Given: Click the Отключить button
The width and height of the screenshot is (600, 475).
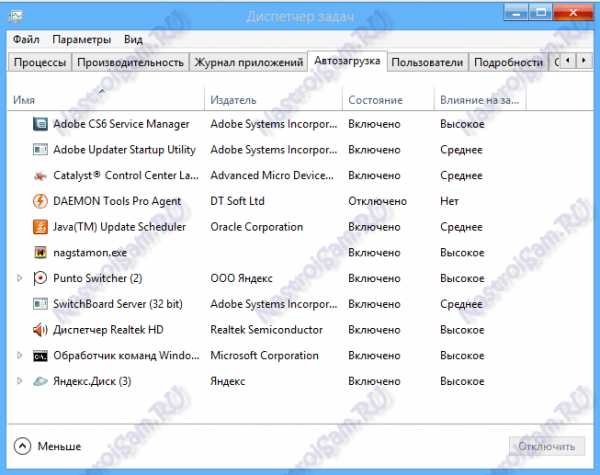Looking at the screenshot, I should [546, 446].
